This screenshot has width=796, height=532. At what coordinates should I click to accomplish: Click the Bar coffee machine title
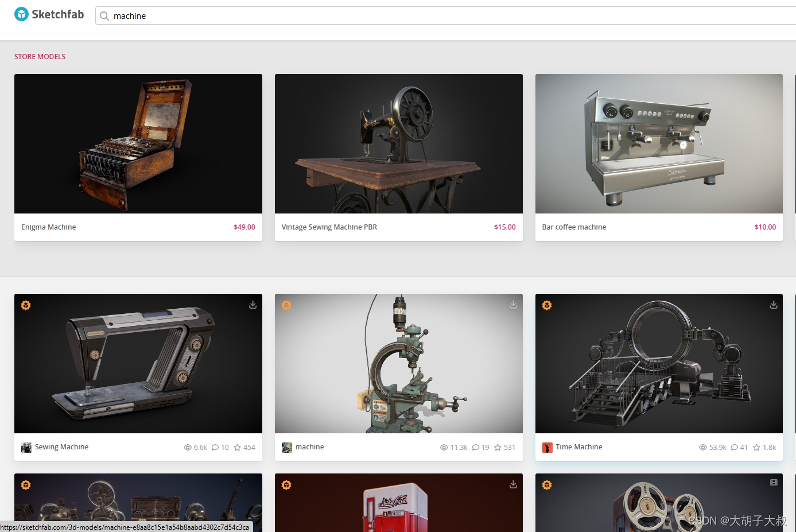pyautogui.click(x=574, y=227)
